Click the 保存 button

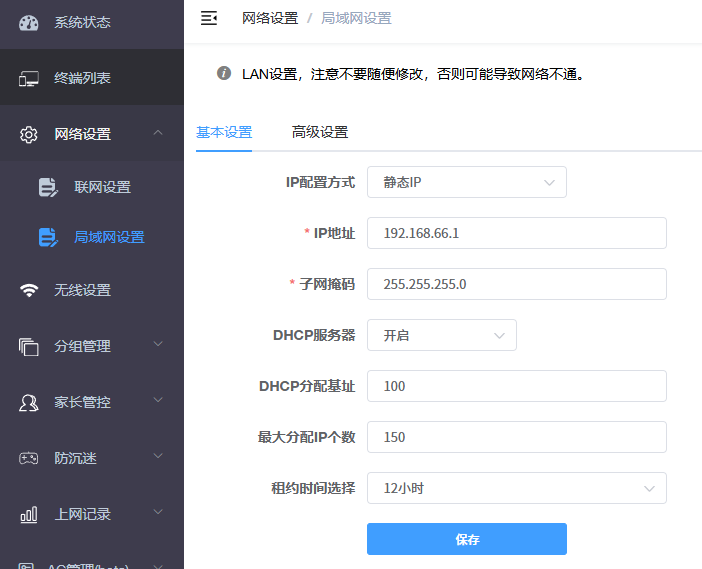[466, 539]
